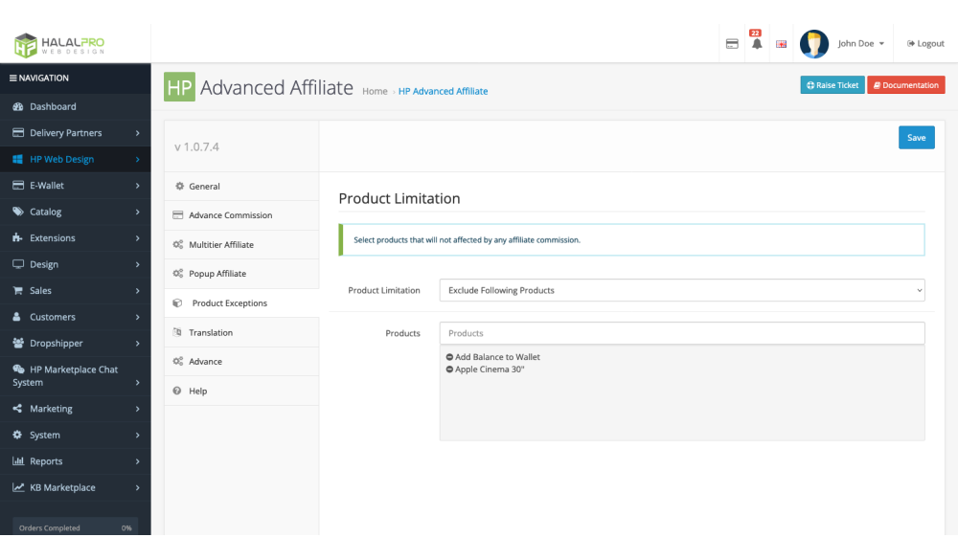Open the Advance Commission tab
Image resolution: width=958 pixels, height=560 pixels.
coord(230,215)
